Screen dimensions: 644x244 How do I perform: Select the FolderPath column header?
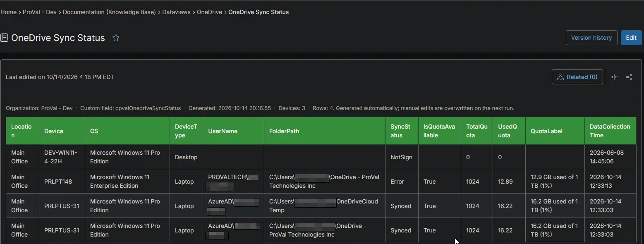click(325, 131)
